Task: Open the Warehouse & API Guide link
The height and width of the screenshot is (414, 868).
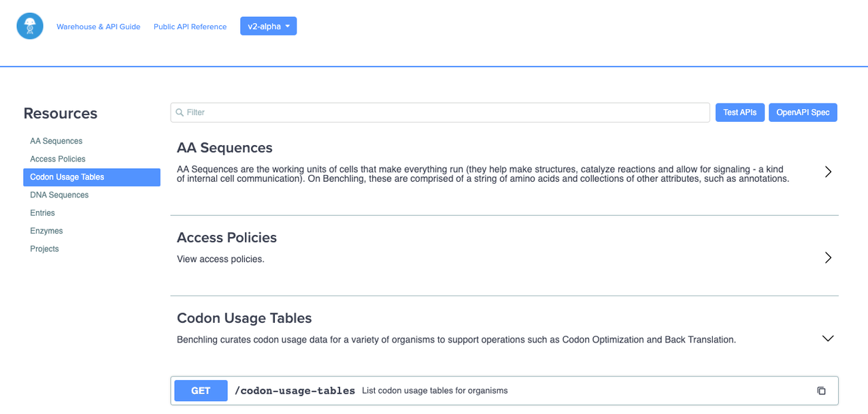Action: point(98,27)
